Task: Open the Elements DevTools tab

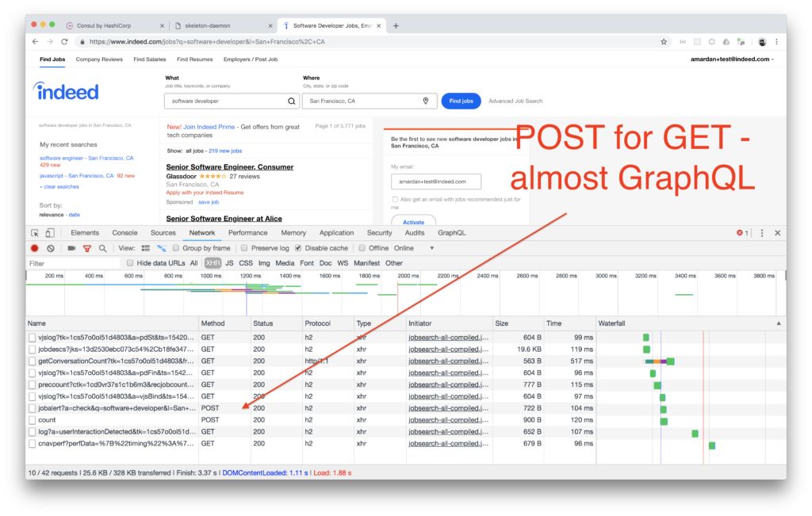Action: pos(84,233)
